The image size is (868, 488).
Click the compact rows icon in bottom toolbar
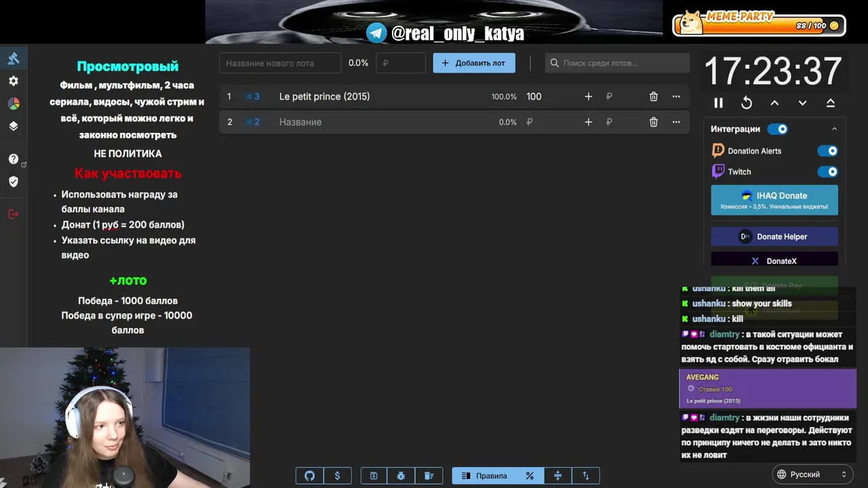click(x=558, y=476)
